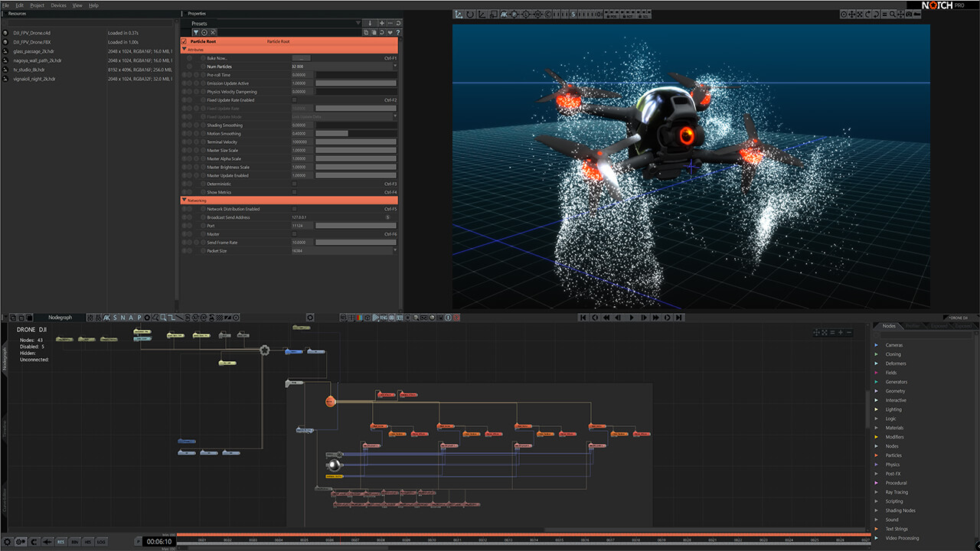Open the Edit menu
The image size is (980, 551).
(20, 5)
